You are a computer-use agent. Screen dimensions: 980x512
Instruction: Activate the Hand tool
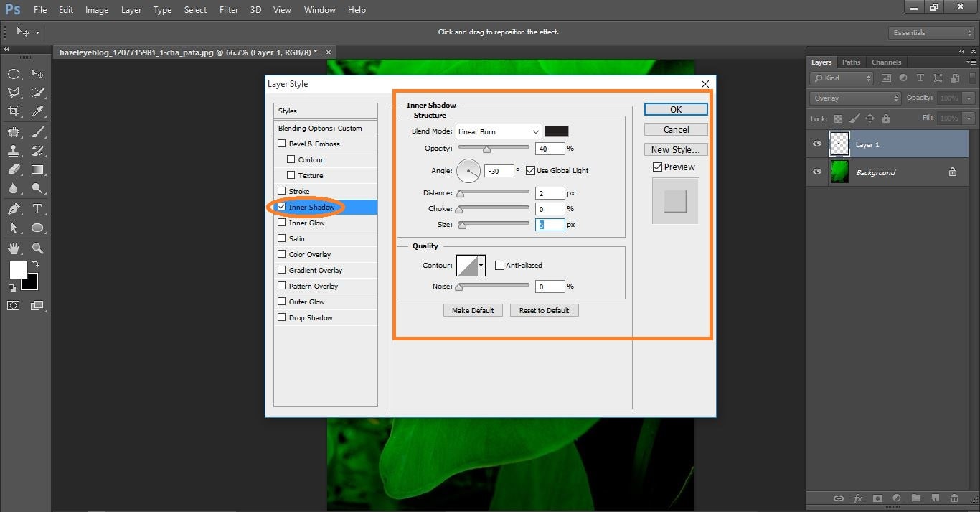[14, 248]
